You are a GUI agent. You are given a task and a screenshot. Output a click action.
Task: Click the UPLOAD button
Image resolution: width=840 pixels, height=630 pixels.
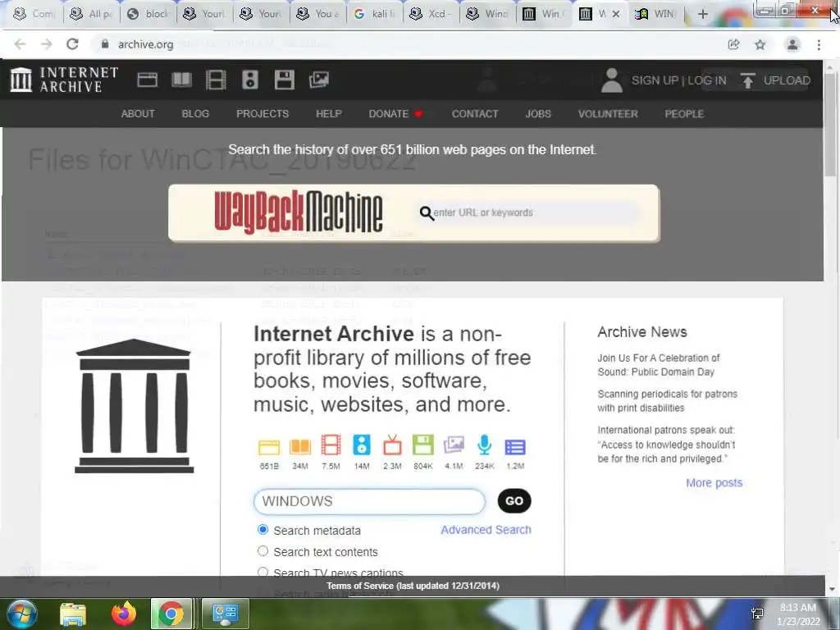coord(775,80)
